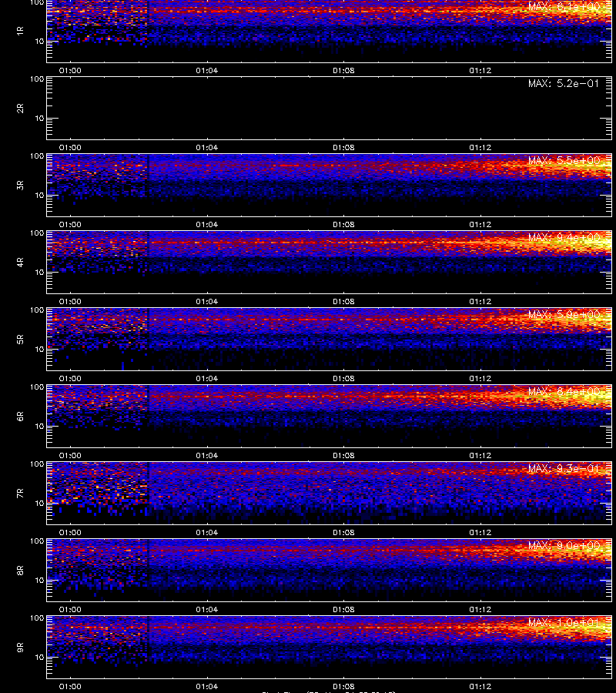The width and height of the screenshot is (616, 693).
Task: Click the 01:12 time tick below panel 7R
Action: pos(480,533)
